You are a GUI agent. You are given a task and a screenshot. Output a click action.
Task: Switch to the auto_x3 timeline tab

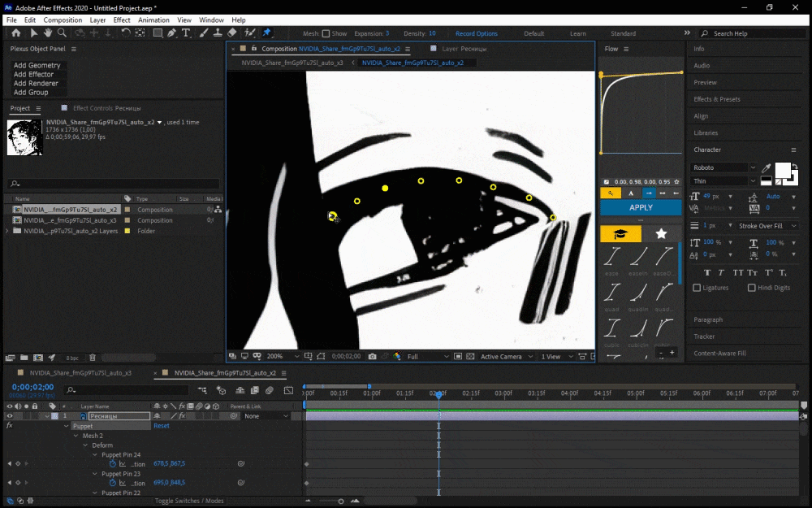(80, 373)
